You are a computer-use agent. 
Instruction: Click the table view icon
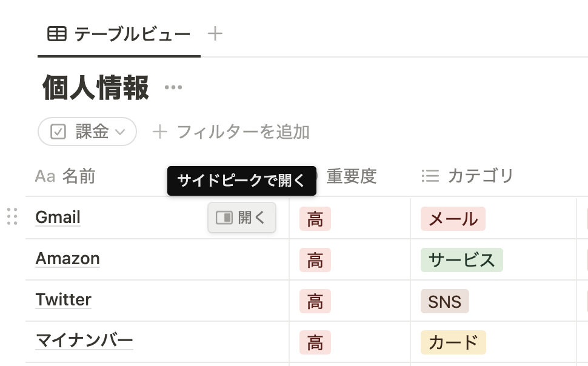point(57,34)
